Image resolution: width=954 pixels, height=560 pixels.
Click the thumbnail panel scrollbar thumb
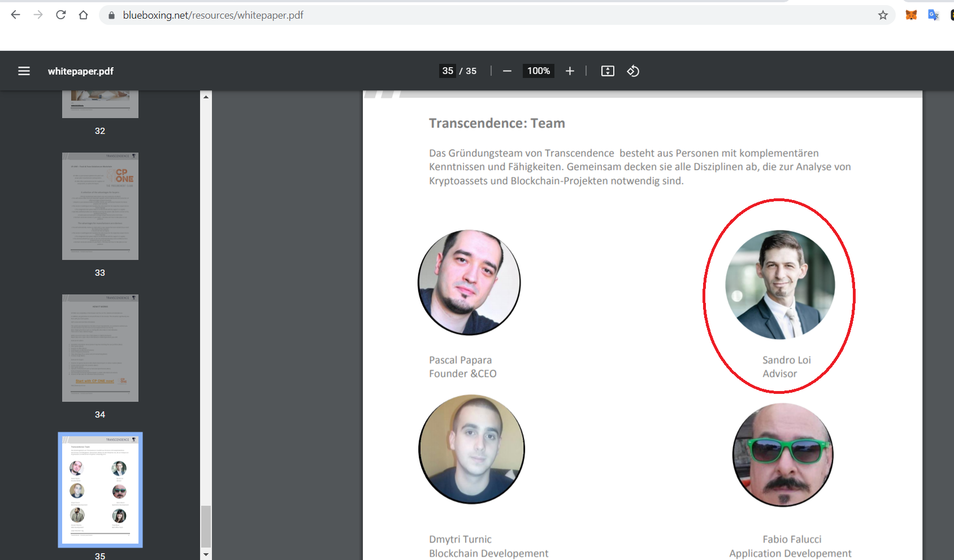[206, 527]
